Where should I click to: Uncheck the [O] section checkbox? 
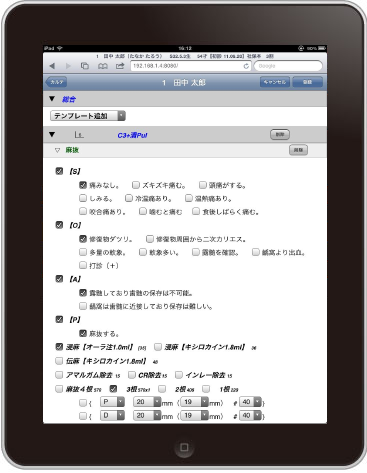(x=59, y=225)
